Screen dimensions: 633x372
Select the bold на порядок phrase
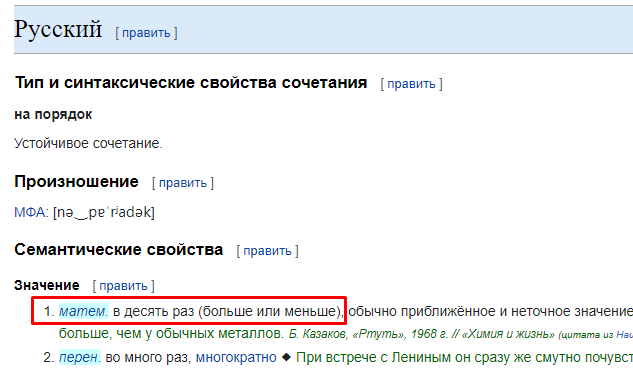click(53, 115)
